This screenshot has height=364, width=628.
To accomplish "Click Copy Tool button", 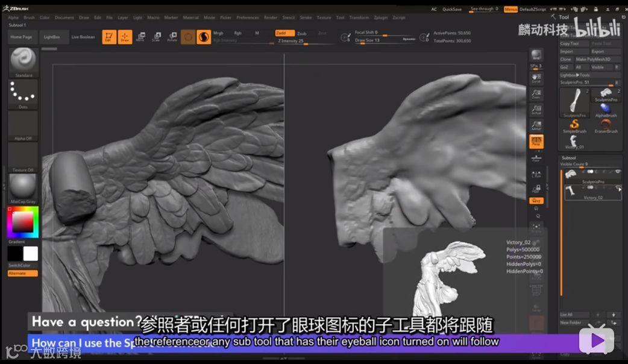I will [574, 43].
